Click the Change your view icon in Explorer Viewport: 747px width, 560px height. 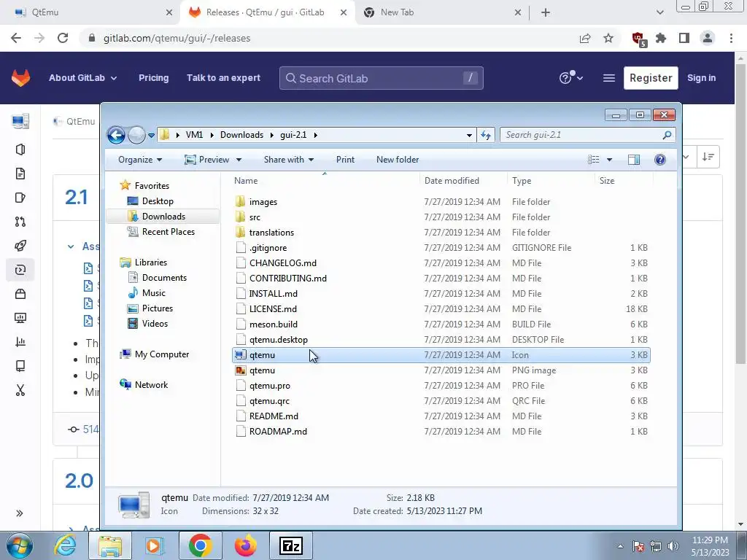594,160
